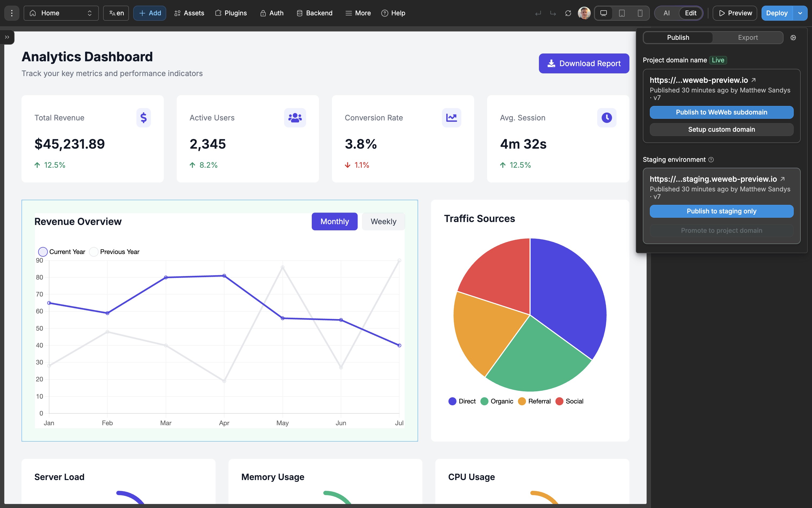Screen dimensions: 812x508
Task: Click Setup custom domain
Action: tap(722, 129)
